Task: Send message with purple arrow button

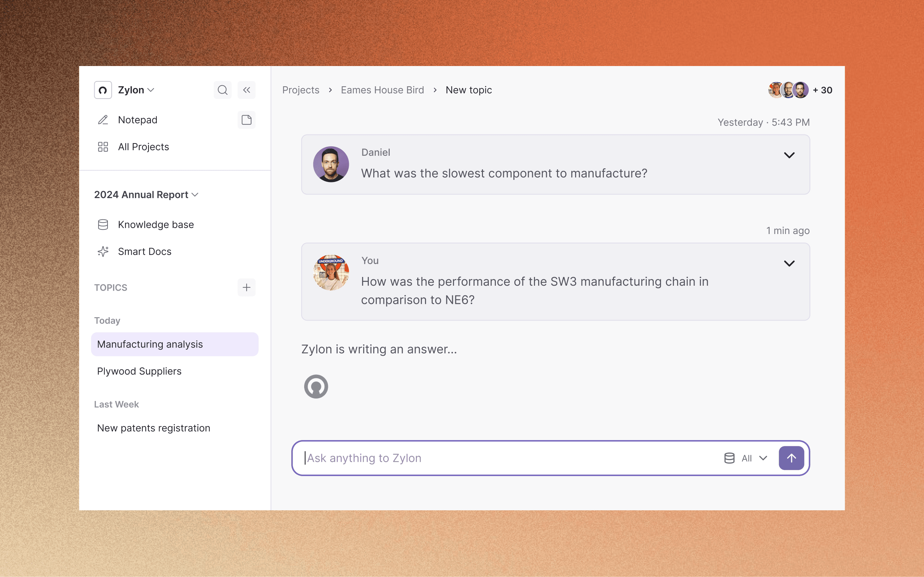Action: click(x=791, y=458)
